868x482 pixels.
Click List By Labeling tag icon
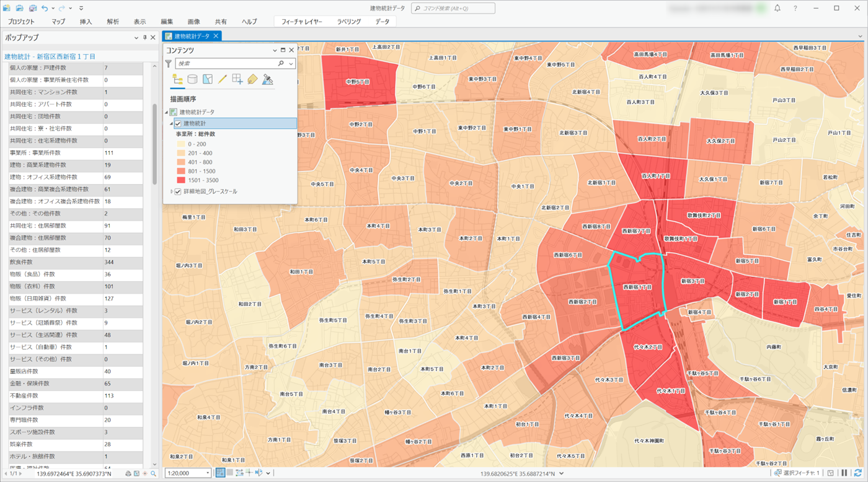click(x=252, y=79)
